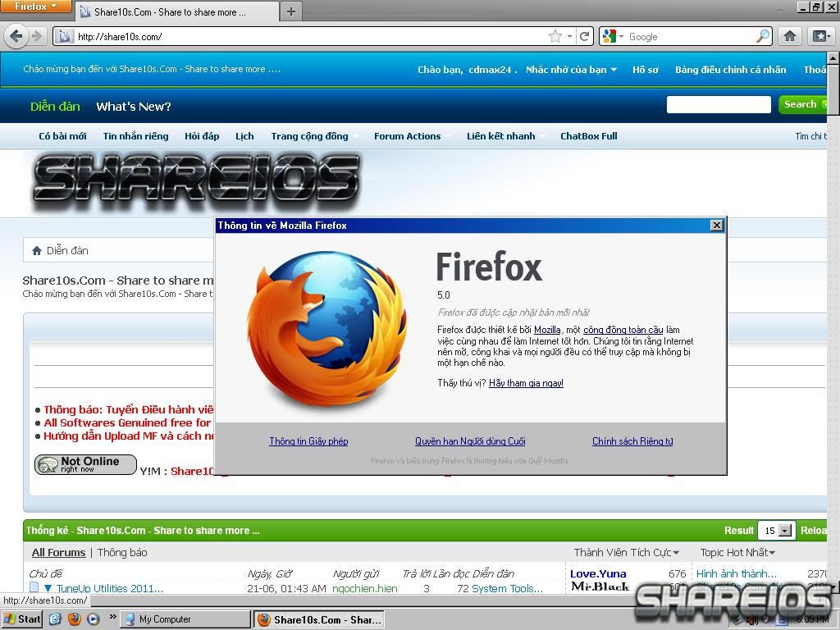The width and height of the screenshot is (840, 630).
Task: Click the username cdmax24 link
Action: [x=490, y=70]
